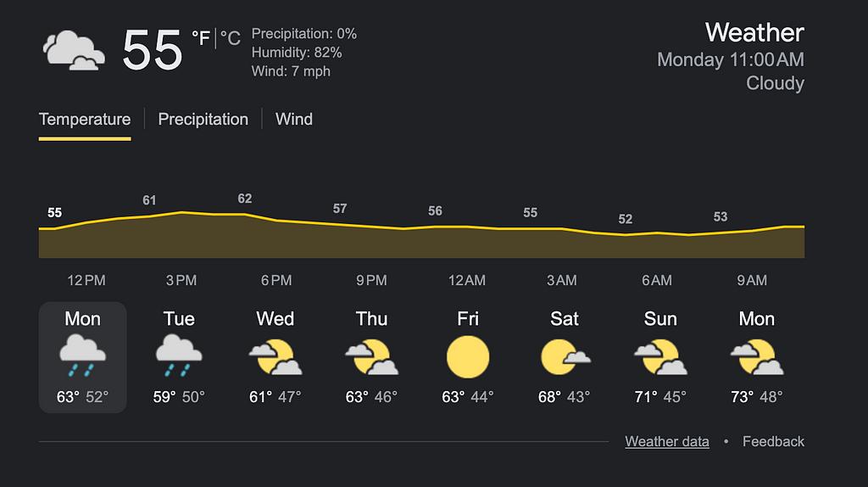Screen dimensions: 868x487
Task: Select Sunday's partly cloudy icon
Action: pyautogui.click(x=660, y=356)
